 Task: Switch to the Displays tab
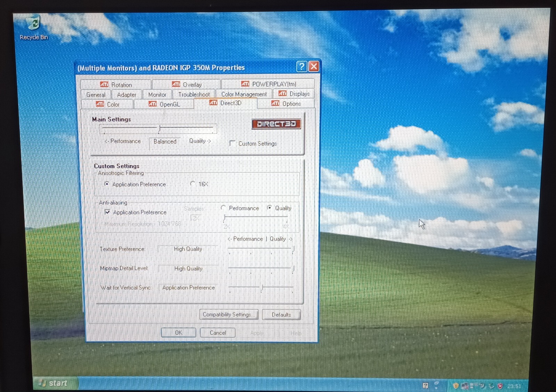[x=294, y=93]
